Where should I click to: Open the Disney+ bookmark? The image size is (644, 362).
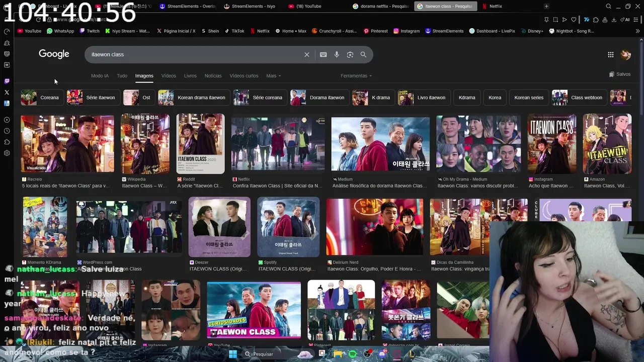pyautogui.click(x=531, y=31)
